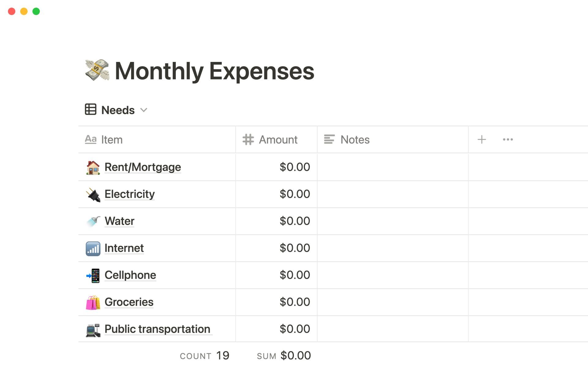The width and height of the screenshot is (588, 368).
Task: Click the plug emoji next to Electricity
Action: click(x=93, y=194)
